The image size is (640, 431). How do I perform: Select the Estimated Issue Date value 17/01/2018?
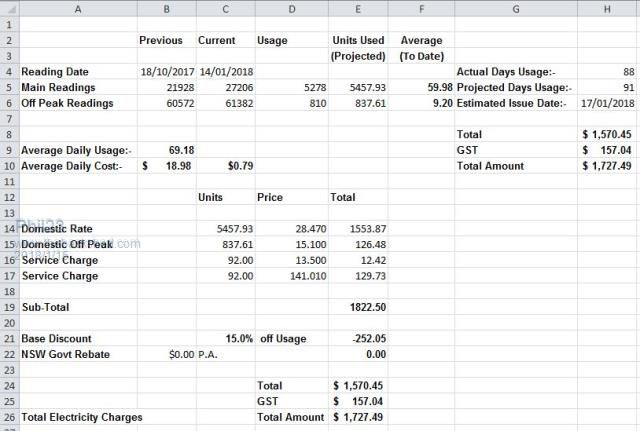[608, 103]
